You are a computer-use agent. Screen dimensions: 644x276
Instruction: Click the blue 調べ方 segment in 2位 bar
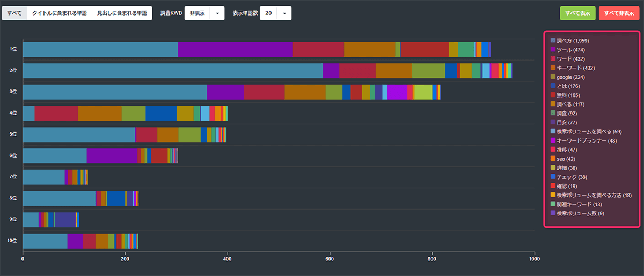tap(173, 71)
